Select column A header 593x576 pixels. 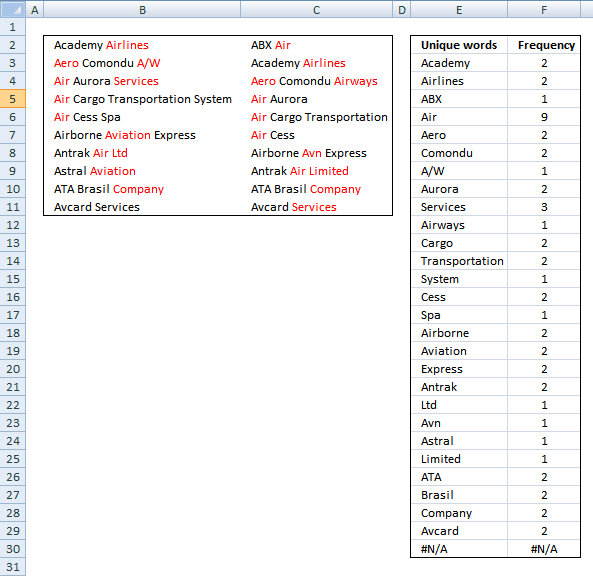[x=35, y=10]
